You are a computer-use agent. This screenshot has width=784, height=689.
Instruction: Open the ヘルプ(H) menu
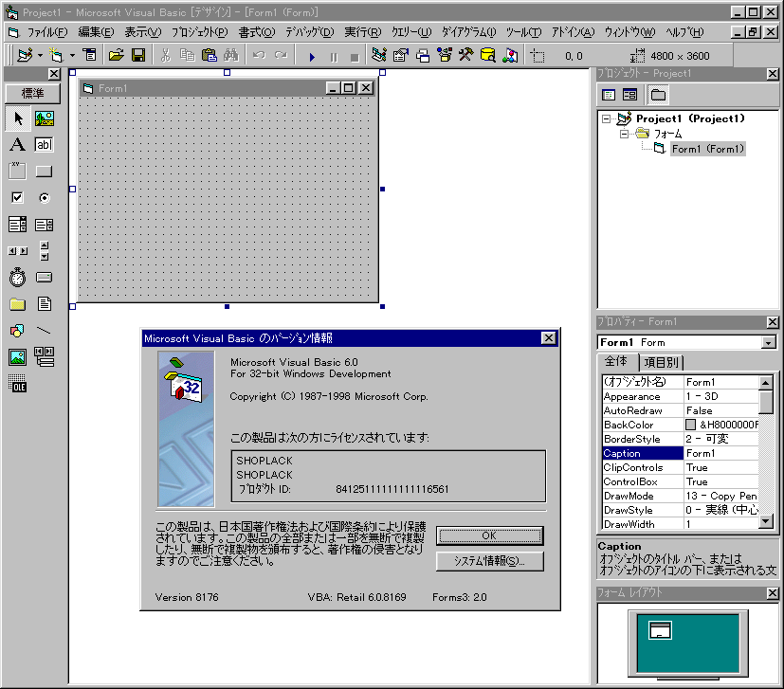[x=684, y=32]
